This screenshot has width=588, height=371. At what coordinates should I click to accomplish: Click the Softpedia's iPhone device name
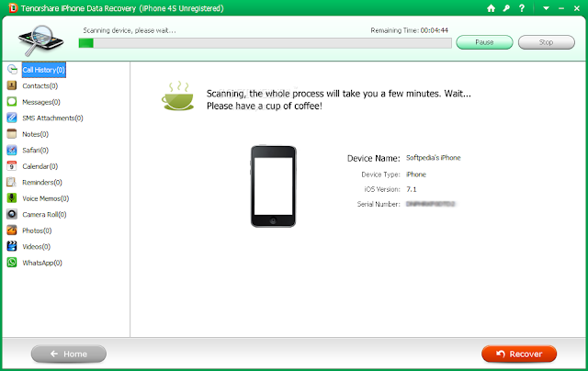(x=434, y=158)
